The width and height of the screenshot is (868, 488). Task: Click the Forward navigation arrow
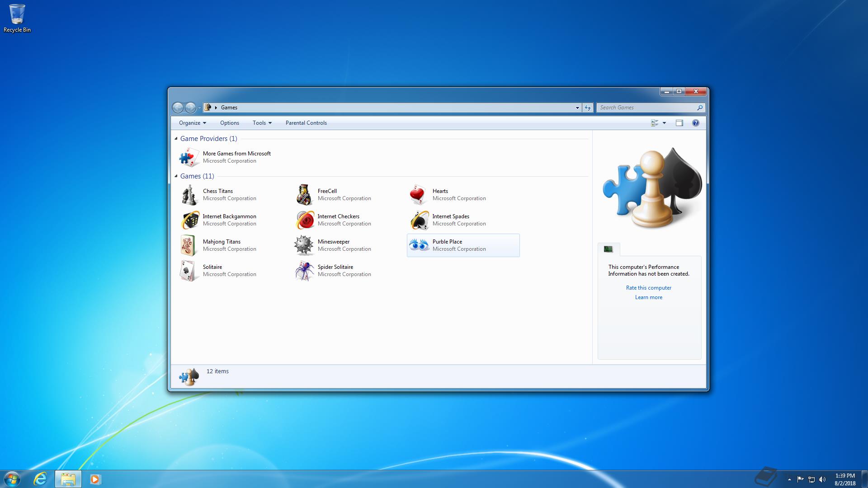point(190,108)
